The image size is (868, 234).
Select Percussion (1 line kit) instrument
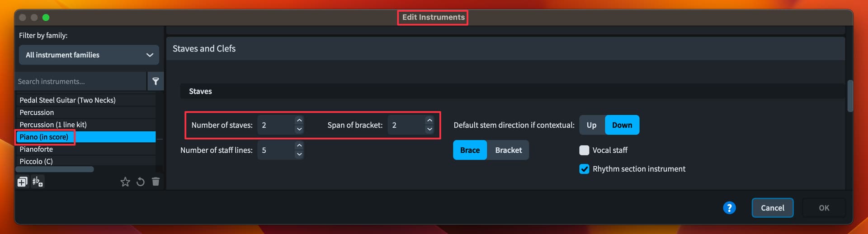coord(85,125)
